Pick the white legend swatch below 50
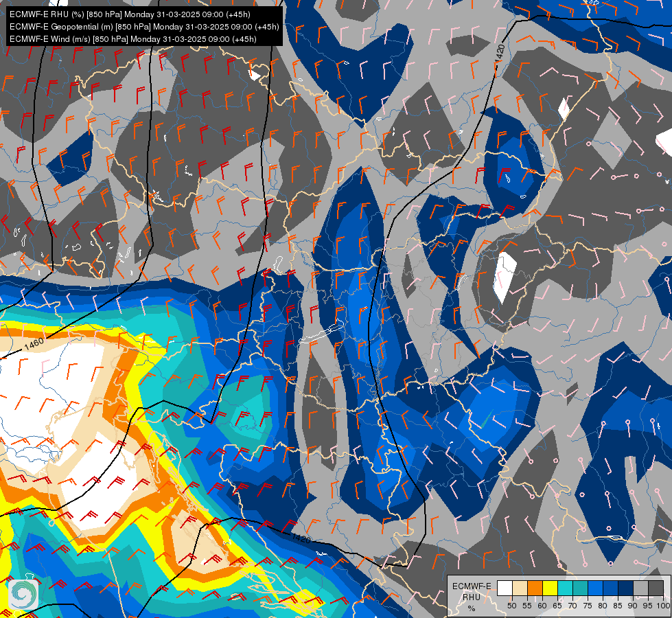672x618 pixels. coord(505,588)
